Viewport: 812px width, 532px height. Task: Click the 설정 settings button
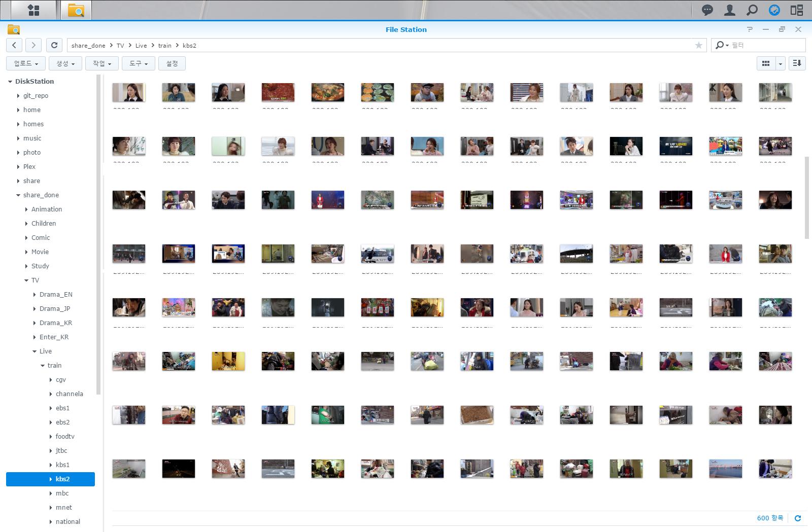coord(172,63)
